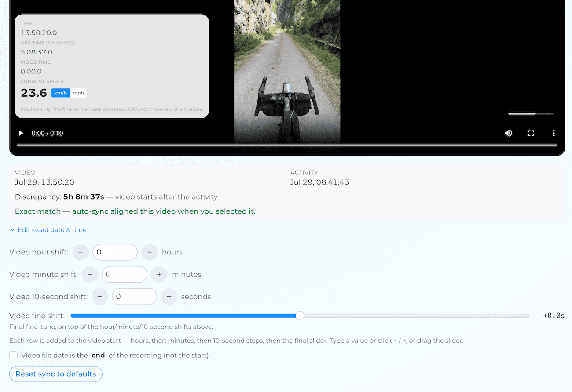Check 'Video file date is the end' checkbox
This screenshot has height=392, width=572.
click(14, 355)
